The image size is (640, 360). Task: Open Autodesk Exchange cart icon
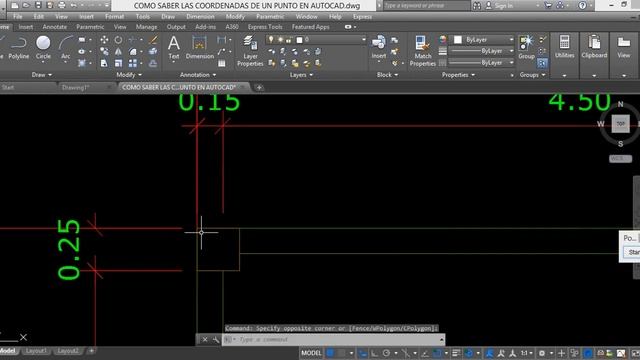click(x=548, y=5)
